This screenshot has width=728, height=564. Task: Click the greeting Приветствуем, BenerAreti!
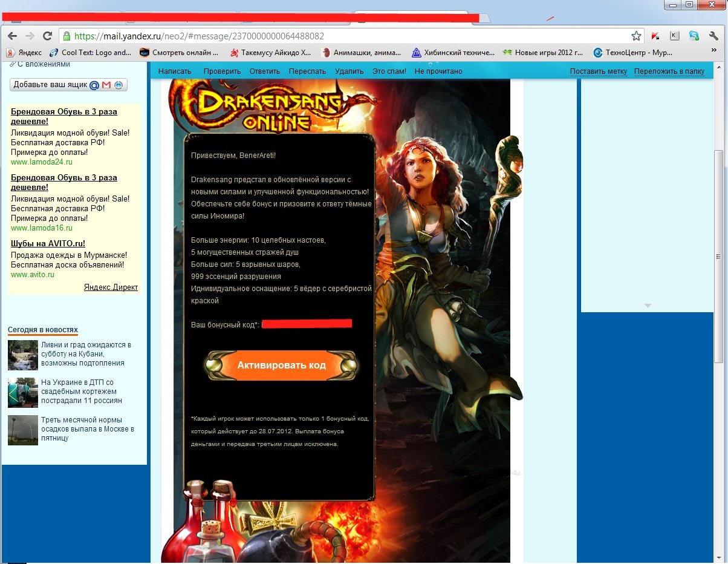(x=233, y=156)
